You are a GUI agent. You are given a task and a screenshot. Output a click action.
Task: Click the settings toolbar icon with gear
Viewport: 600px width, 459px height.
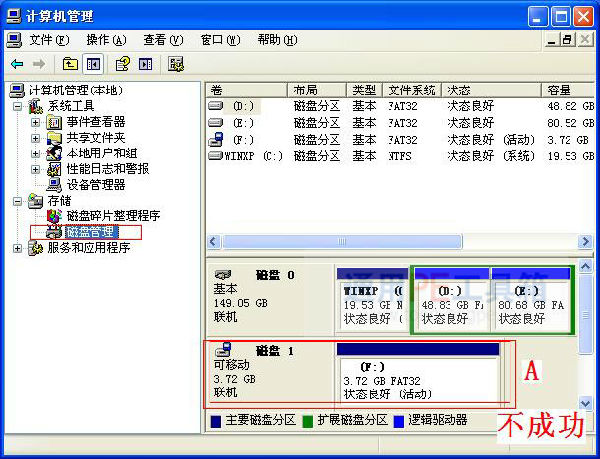[x=176, y=64]
